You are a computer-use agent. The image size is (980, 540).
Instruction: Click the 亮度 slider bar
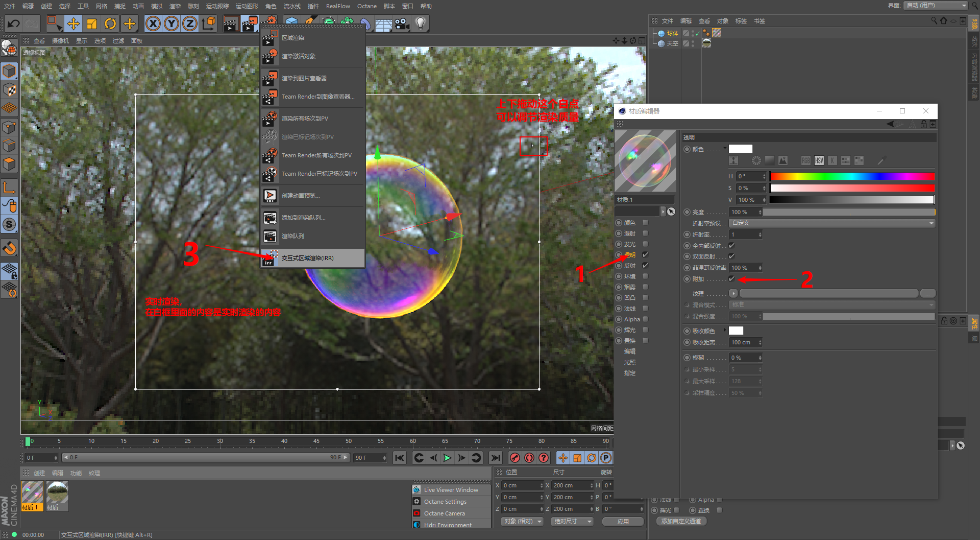click(x=849, y=212)
